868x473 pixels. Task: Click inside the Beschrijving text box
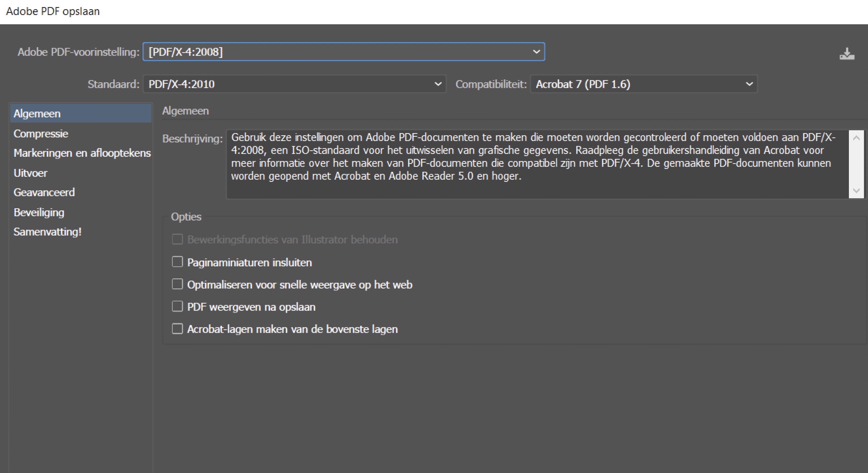coord(537,164)
